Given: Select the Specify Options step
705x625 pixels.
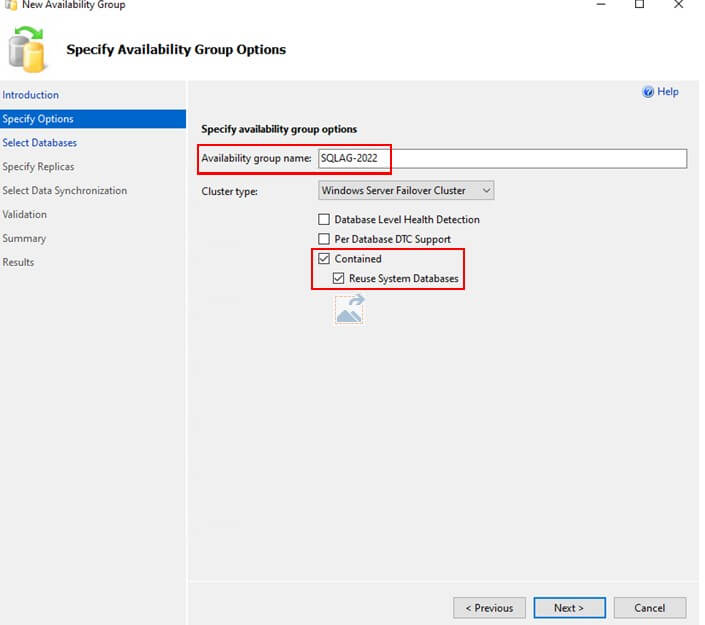Looking at the screenshot, I should (x=38, y=119).
